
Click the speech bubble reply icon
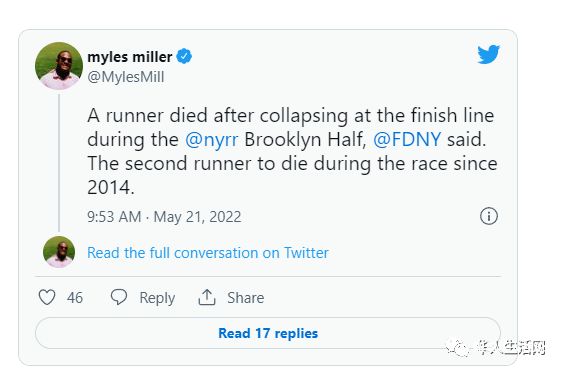pos(119,297)
